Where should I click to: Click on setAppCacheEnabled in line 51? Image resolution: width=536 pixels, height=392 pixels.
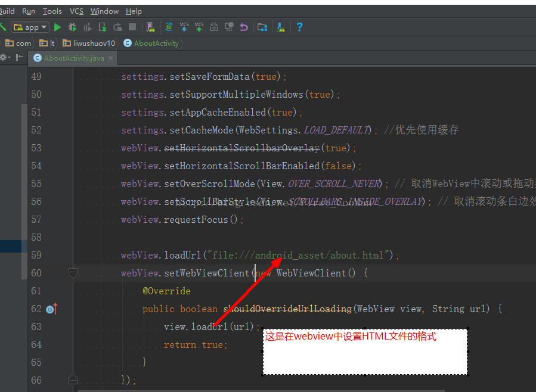click(218, 113)
